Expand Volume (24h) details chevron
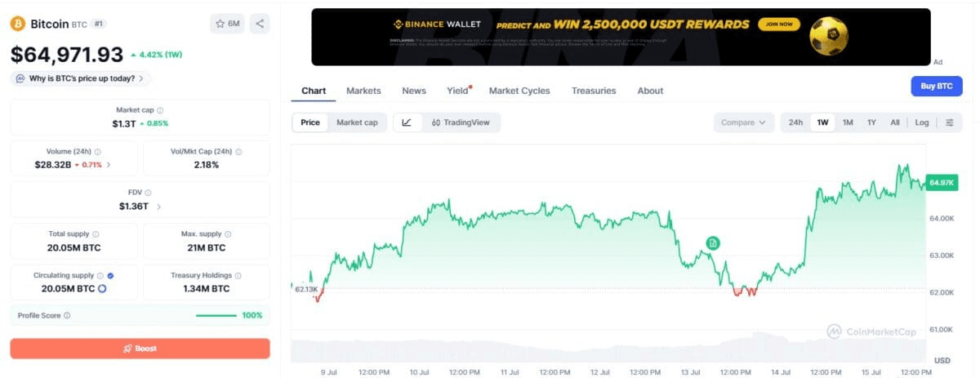The height and width of the screenshot is (378, 980). (109, 165)
